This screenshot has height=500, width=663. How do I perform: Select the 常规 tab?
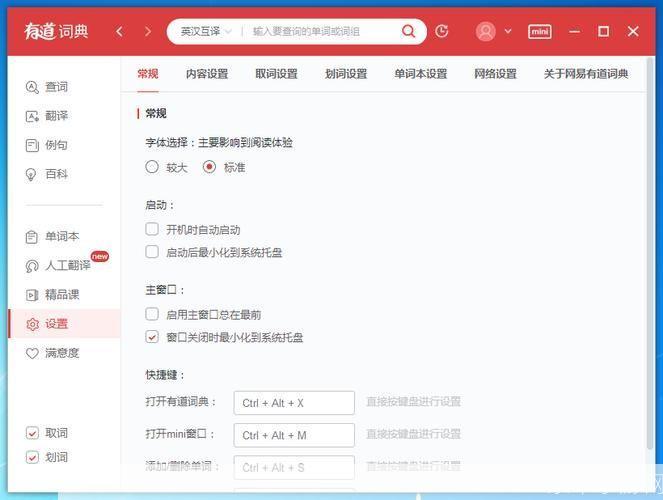(x=148, y=74)
